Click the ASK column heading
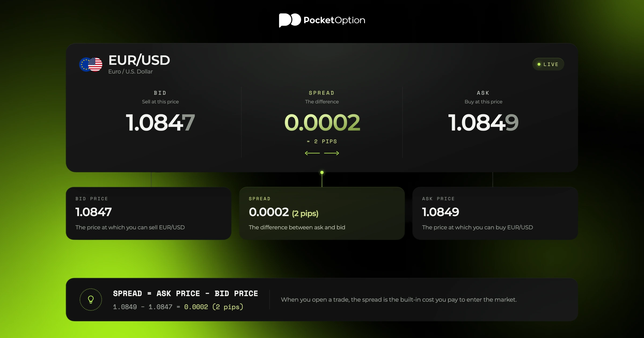Screen dimensions: 644x338 pos(483,93)
